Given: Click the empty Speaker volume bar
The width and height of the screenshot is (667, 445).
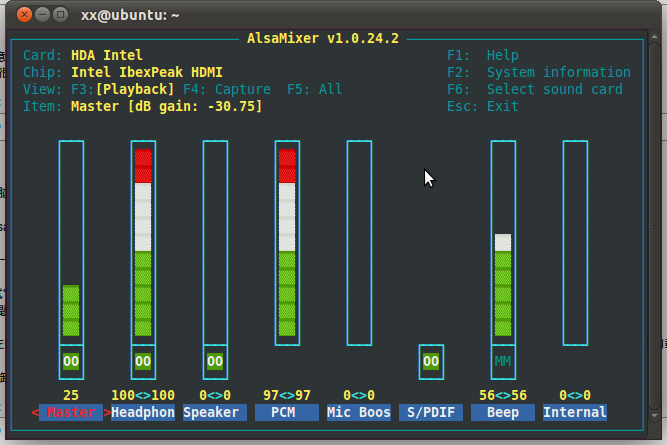Looking at the screenshot, I should (215, 242).
